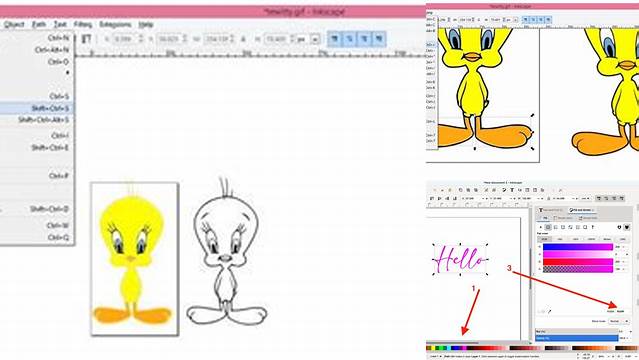The height and width of the screenshot is (360, 639).
Task: Click the unset paint question mark icon
Action: click(593, 227)
